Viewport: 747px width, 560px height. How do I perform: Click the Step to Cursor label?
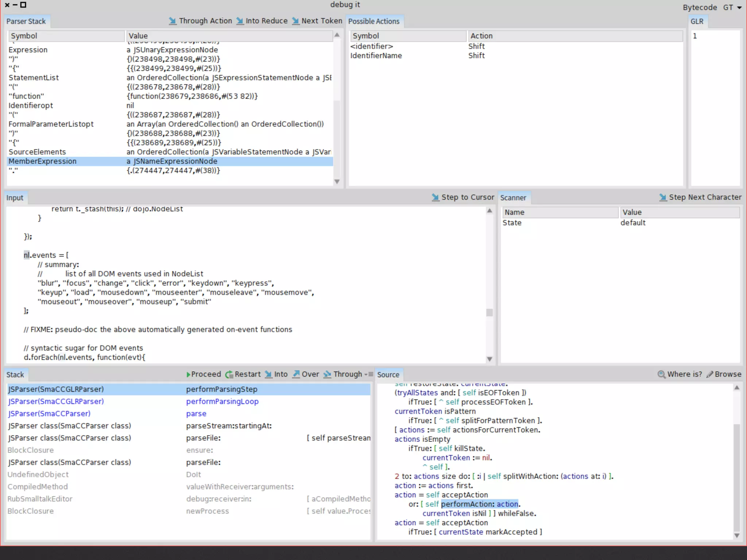[x=468, y=197]
